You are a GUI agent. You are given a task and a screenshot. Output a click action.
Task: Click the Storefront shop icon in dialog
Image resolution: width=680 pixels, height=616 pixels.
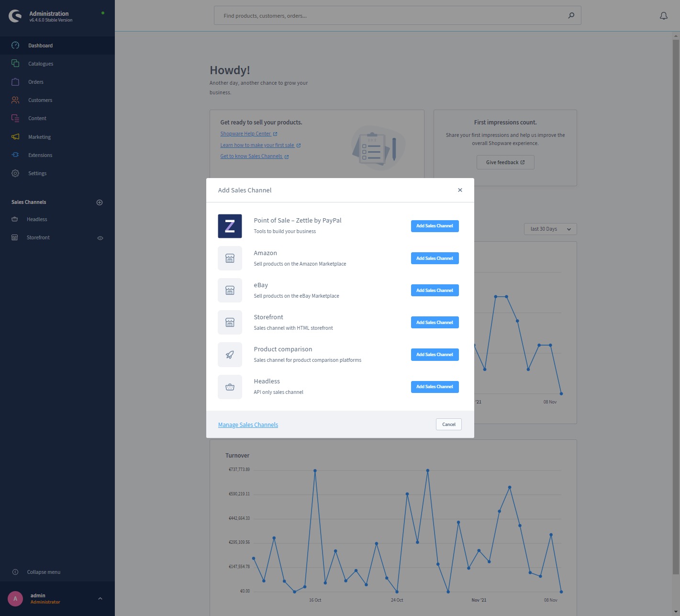click(x=230, y=323)
